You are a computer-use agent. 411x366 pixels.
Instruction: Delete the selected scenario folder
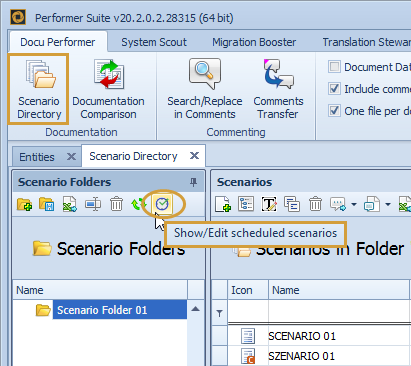click(116, 204)
